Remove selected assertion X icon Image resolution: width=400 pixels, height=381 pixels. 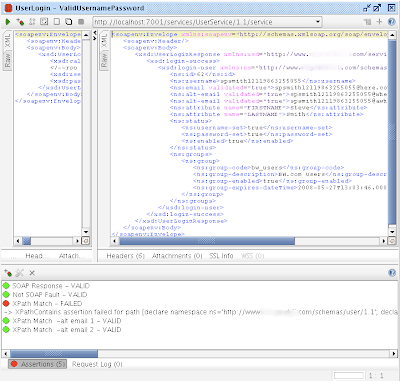(32, 273)
